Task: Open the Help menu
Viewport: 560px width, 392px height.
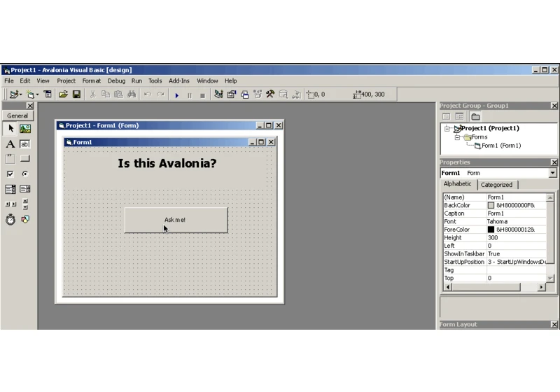Action: [230, 81]
